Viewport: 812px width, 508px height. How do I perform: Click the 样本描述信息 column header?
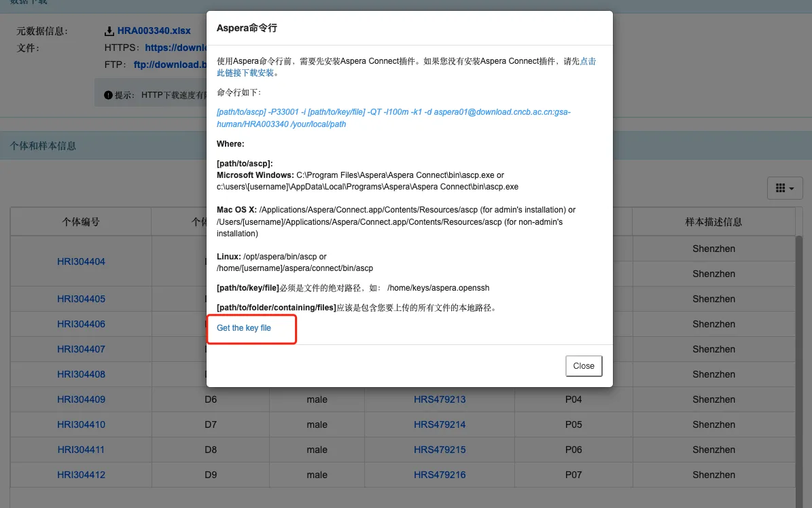(713, 221)
